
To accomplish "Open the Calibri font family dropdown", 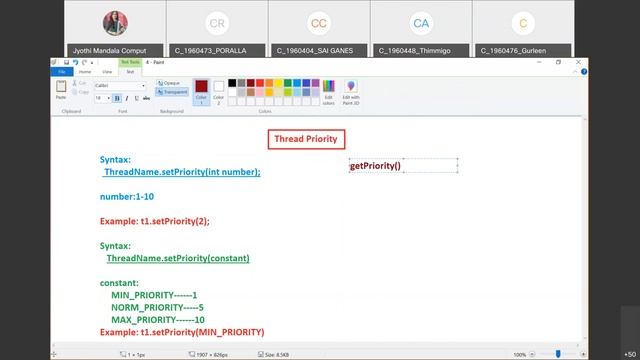I will pyautogui.click(x=143, y=86).
